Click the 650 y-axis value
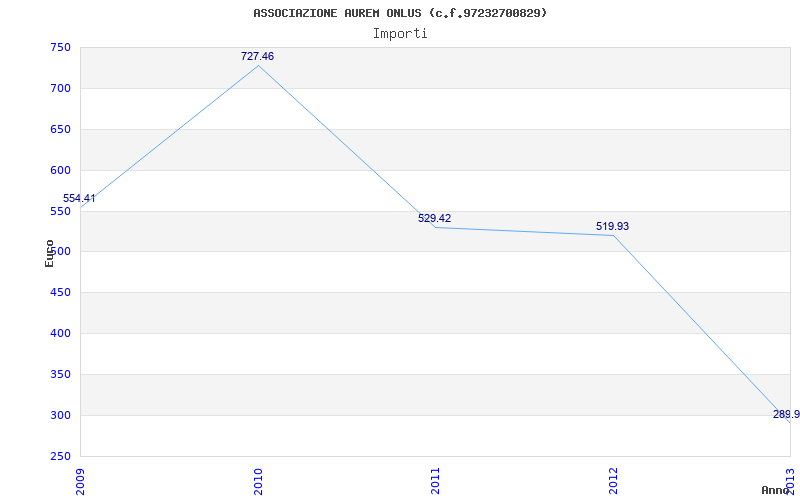 pyautogui.click(x=60, y=130)
